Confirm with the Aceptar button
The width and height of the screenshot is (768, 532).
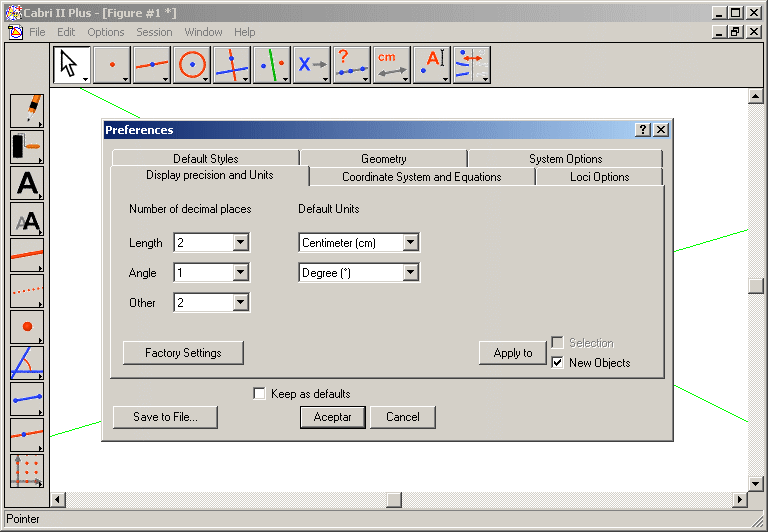[333, 417]
